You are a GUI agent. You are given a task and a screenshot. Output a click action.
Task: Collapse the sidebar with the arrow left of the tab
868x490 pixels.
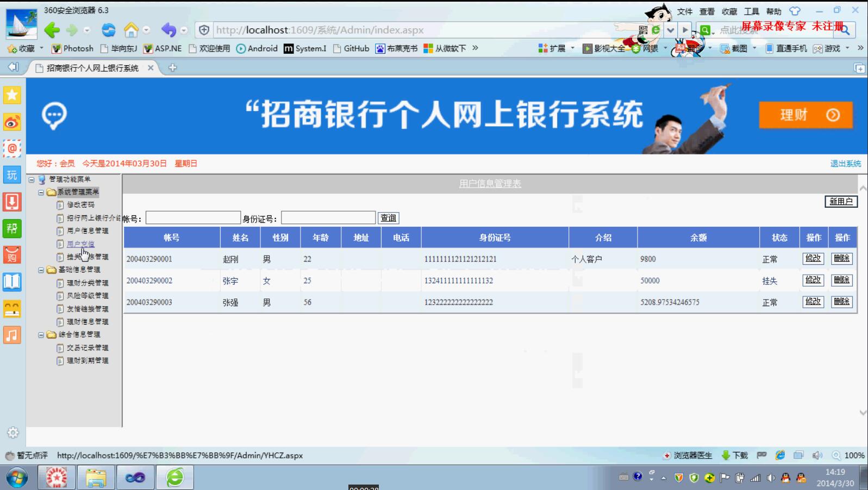pos(13,67)
